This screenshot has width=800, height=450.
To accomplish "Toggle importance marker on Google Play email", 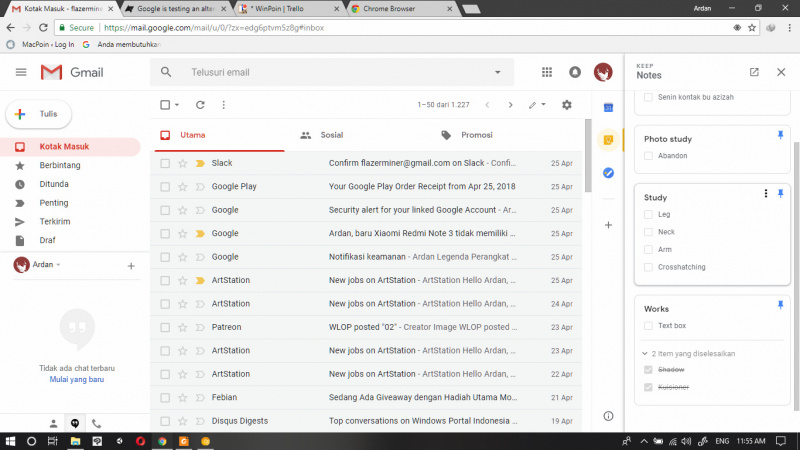I will [200, 187].
